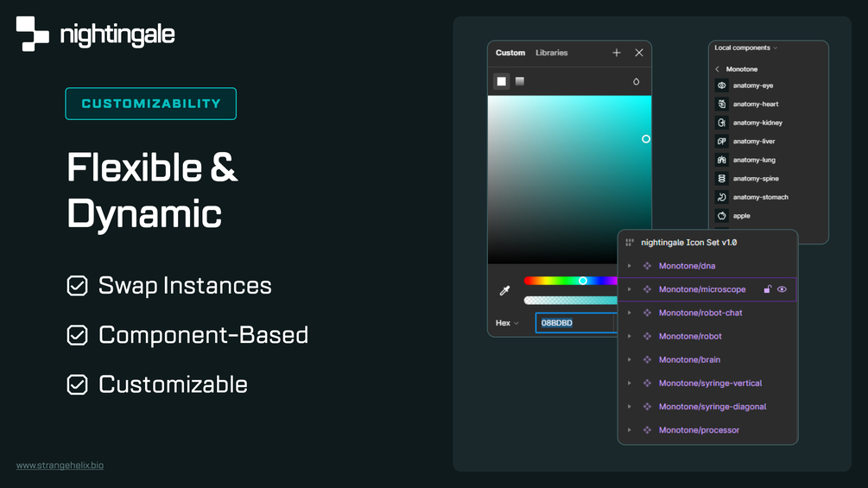Click the plus icon in color picker

[x=617, y=53]
